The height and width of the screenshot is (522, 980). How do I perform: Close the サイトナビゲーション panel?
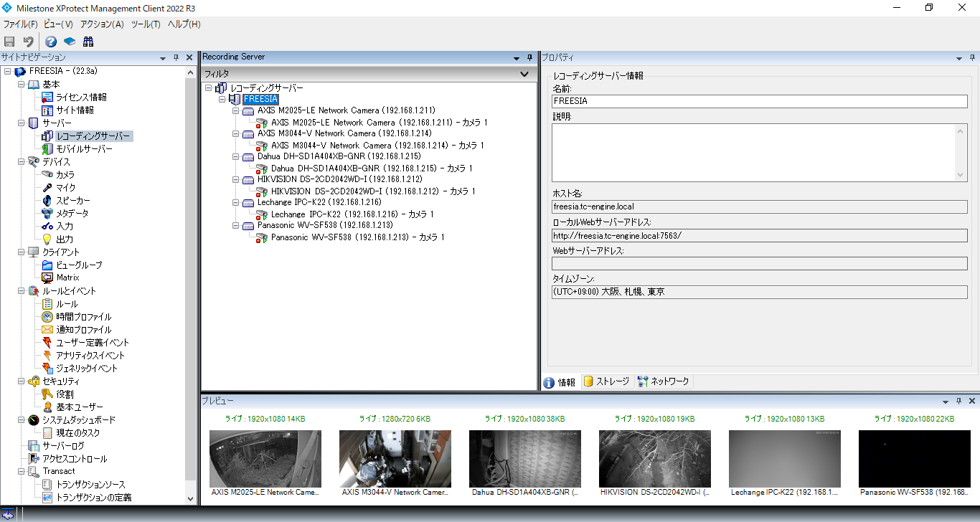coord(189,57)
